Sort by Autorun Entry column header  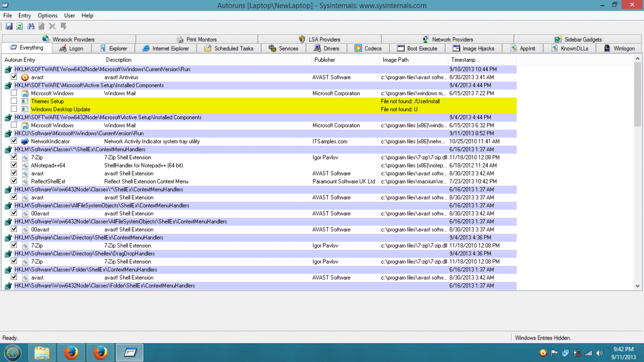[53, 60]
